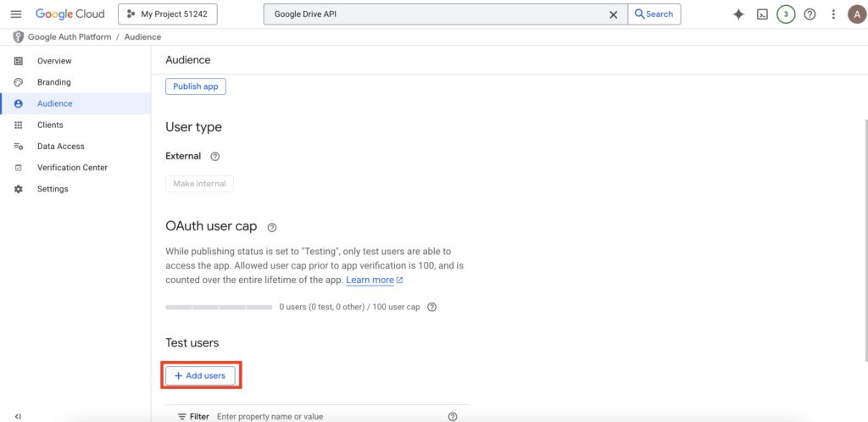The width and height of the screenshot is (868, 422).
Task: Open the top bar help icon
Action: 810,14
